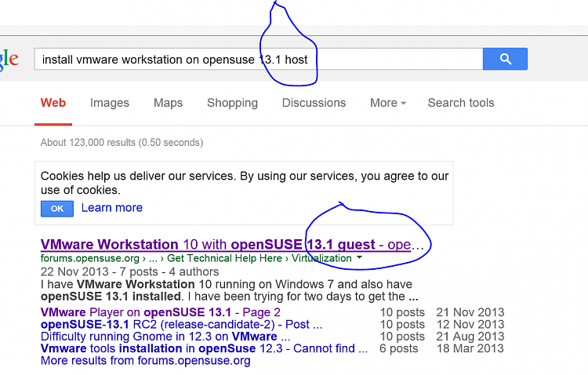Click OK on the cookies notice
Image resolution: width=588 pixels, height=375 pixels.
57,209
